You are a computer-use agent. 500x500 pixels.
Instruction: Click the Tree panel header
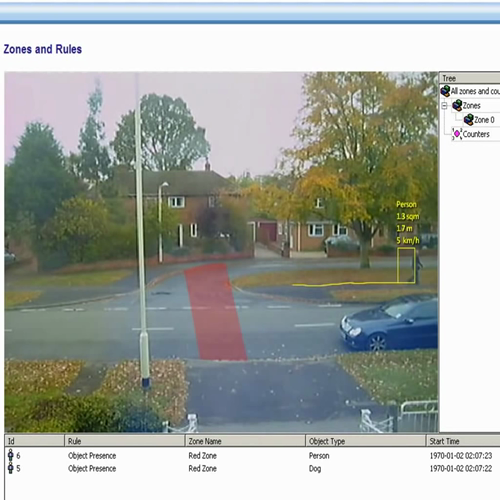click(x=470, y=78)
